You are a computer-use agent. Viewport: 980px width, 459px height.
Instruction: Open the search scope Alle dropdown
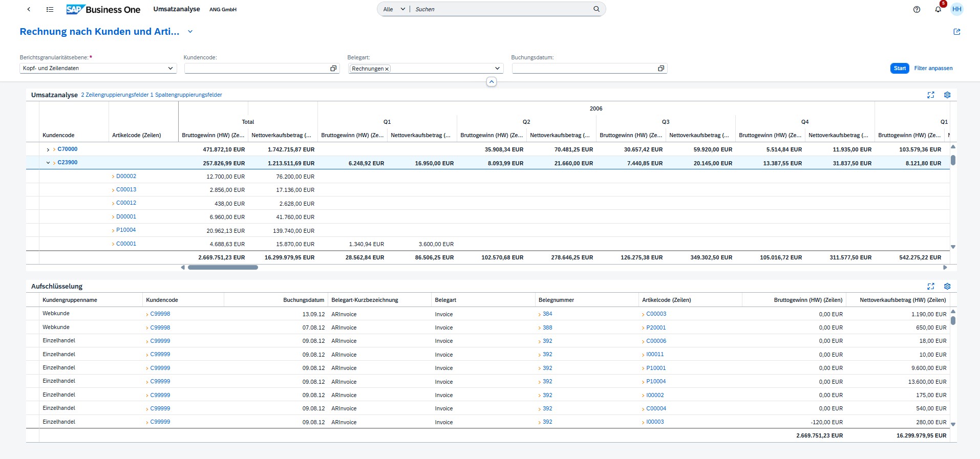point(394,9)
